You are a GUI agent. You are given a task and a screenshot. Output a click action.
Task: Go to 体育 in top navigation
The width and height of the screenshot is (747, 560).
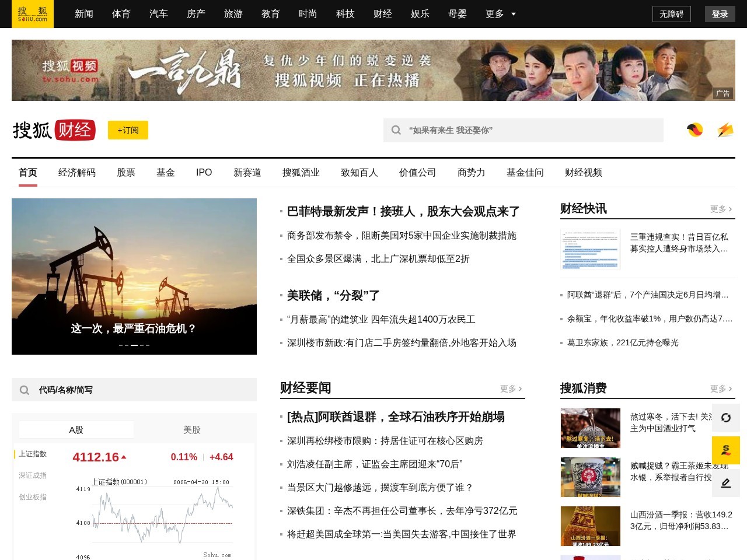(121, 14)
